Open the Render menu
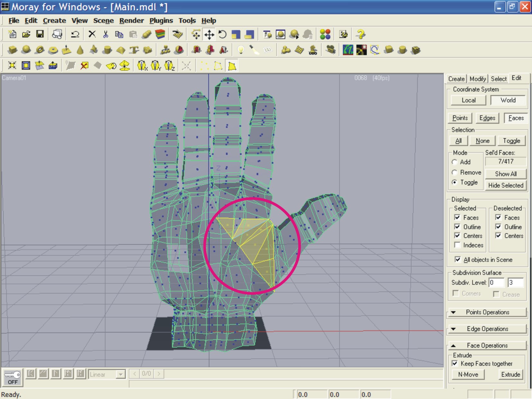 pos(131,21)
